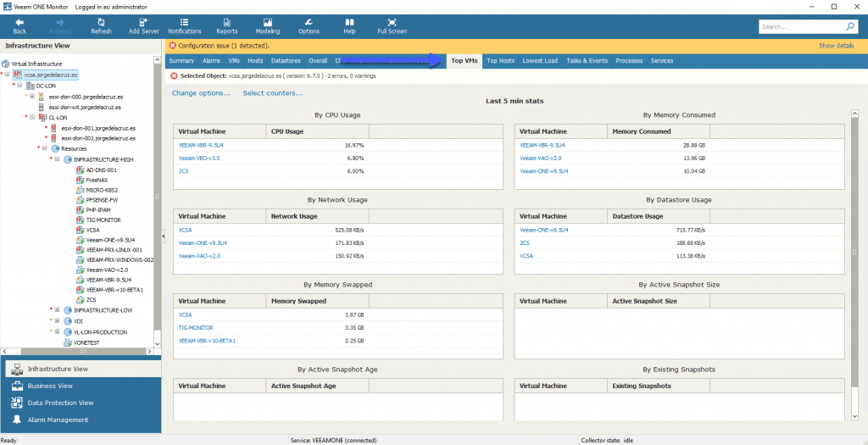868x445 pixels.
Task: Open the Datastores tab
Action: [286, 61]
